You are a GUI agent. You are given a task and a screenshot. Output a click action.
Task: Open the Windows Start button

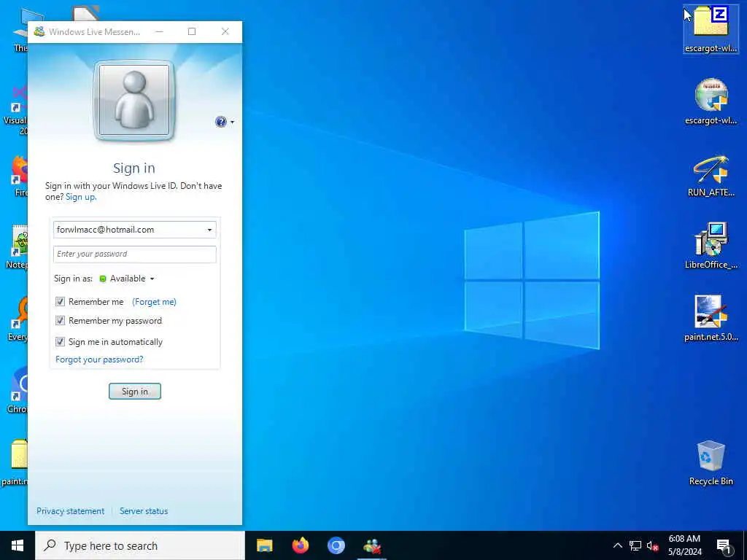tap(18, 545)
